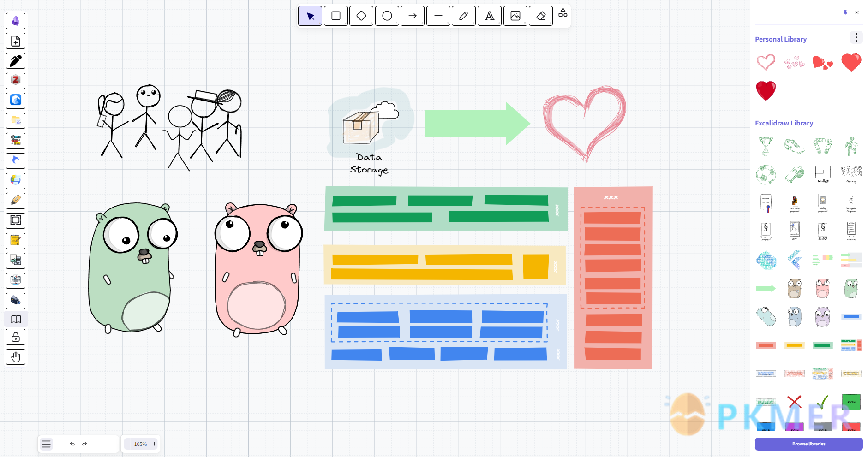
Task: Click the new file plus icon in sidebar
Action: tap(16, 41)
